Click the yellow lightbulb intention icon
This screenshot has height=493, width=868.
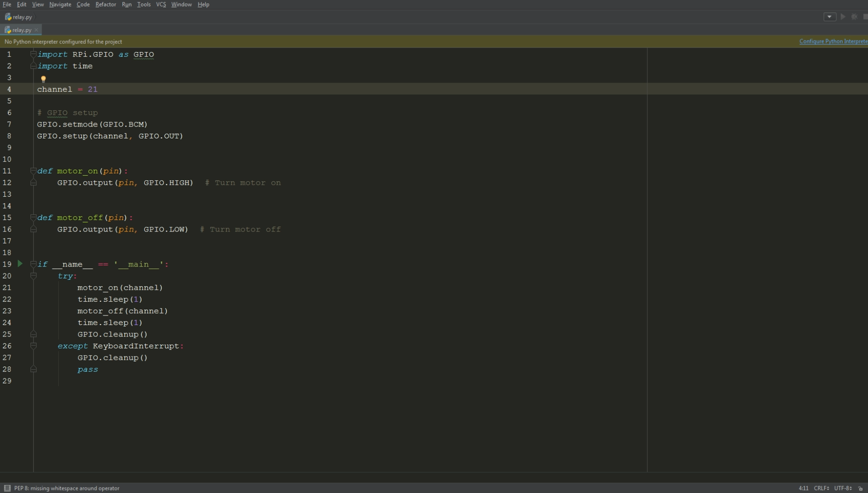(x=43, y=79)
